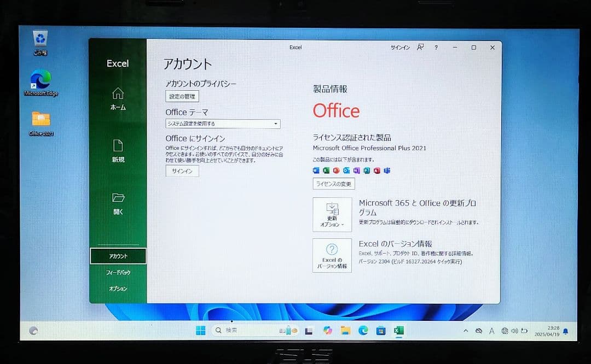This screenshot has height=364, width=591.
Task: Click サインイン button under Office にサインイン
Action: [x=182, y=171]
